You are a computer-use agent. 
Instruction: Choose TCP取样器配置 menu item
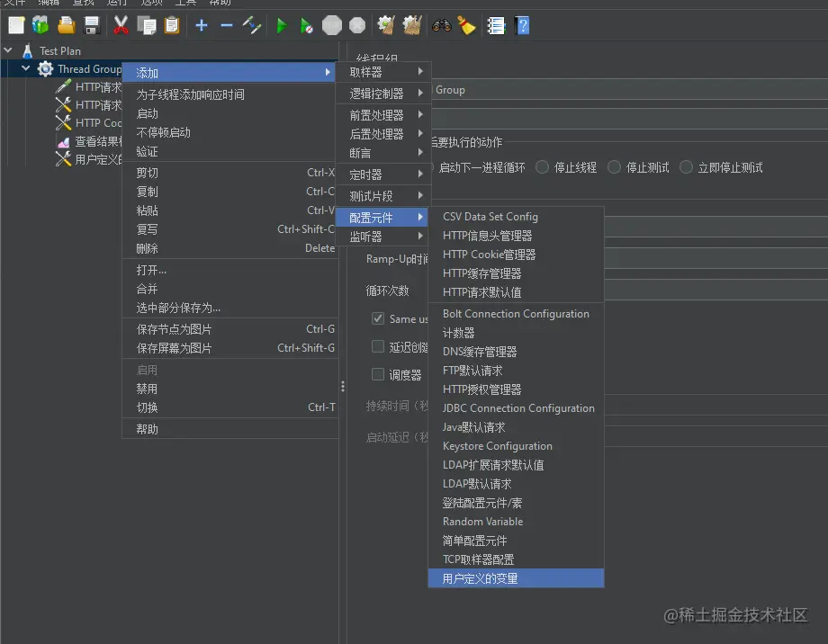coord(516,559)
